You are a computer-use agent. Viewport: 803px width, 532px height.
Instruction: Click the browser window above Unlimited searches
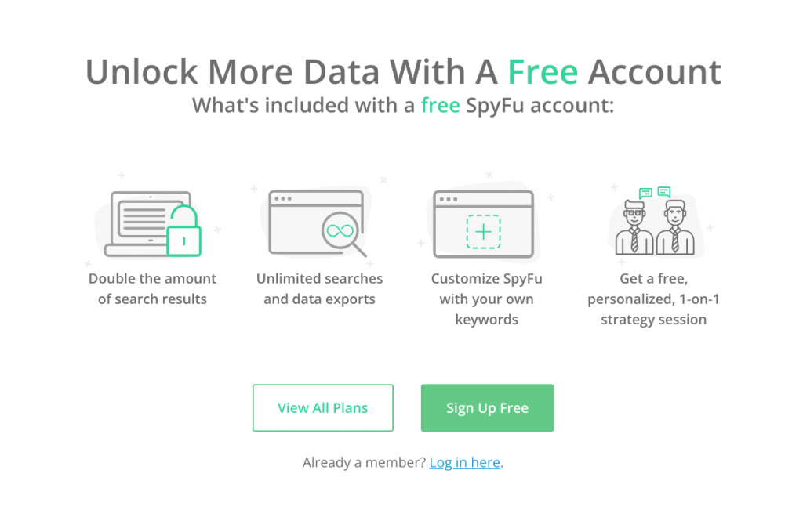(317, 223)
